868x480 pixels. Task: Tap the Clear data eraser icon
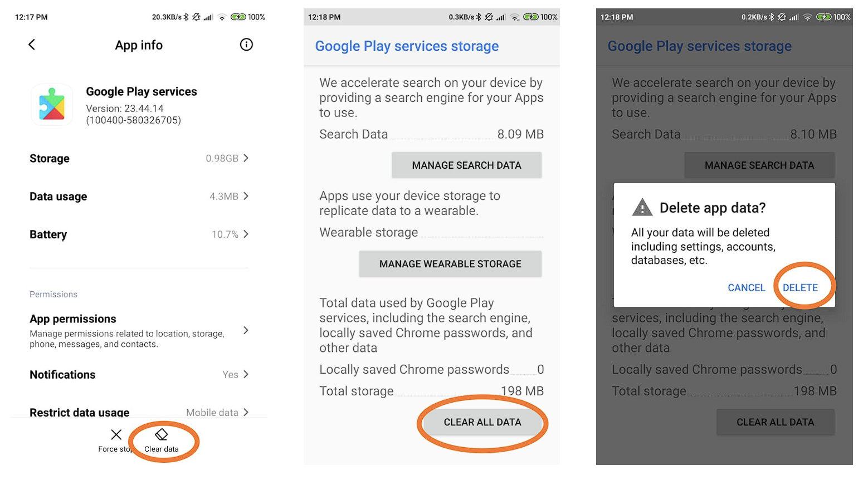162,434
